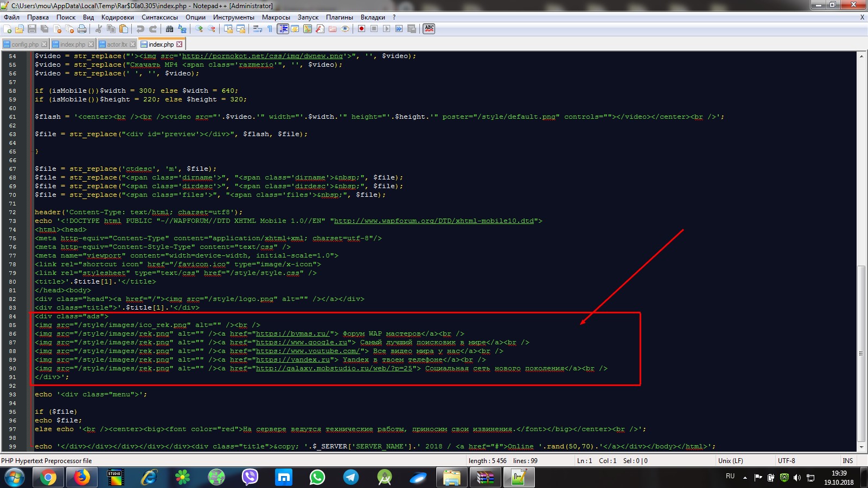Viewport: 868px width, 488px height.
Task: Toggle file monitoring eye icon
Action: click(x=345, y=29)
